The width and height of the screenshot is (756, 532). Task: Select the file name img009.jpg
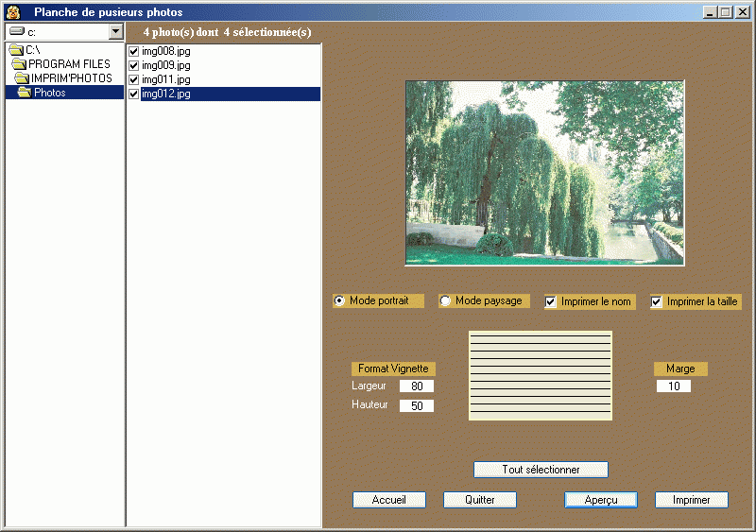(x=166, y=65)
